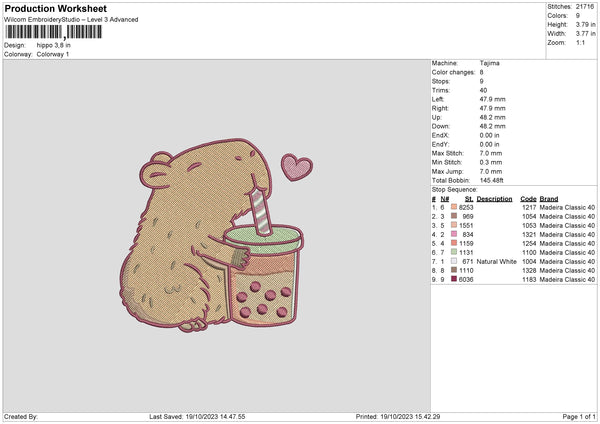Viewport: 600px width, 424px height.
Task: Click the St. column header
Action: pos(469,197)
